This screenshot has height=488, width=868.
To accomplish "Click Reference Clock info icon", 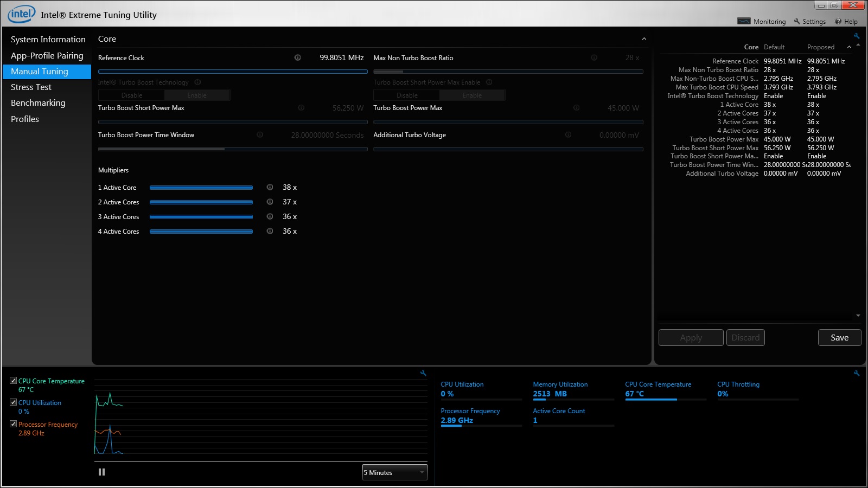I will tap(297, 57).
